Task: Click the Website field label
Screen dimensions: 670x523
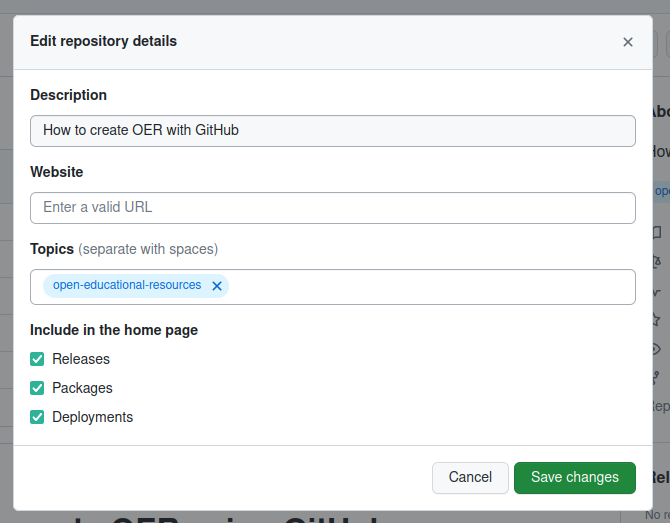Action: 56,172
